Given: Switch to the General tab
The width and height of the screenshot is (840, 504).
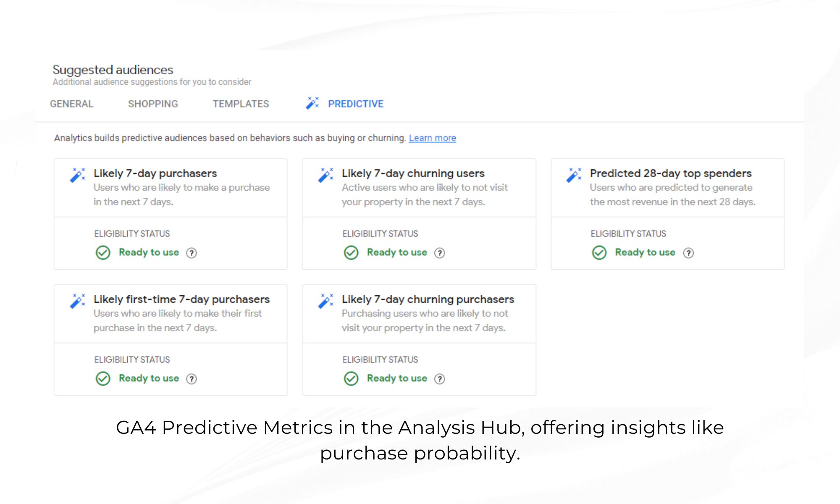Looking at the screenshot, I should coord(71,104).
